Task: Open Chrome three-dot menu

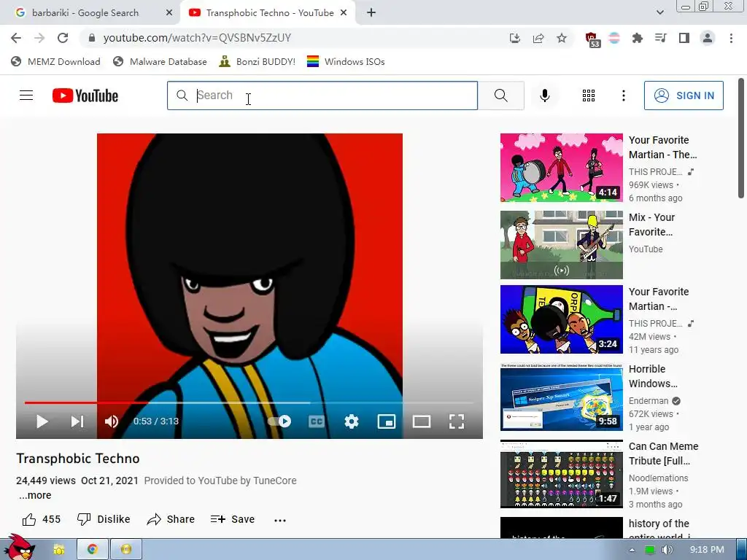Action: pos(731,38)
